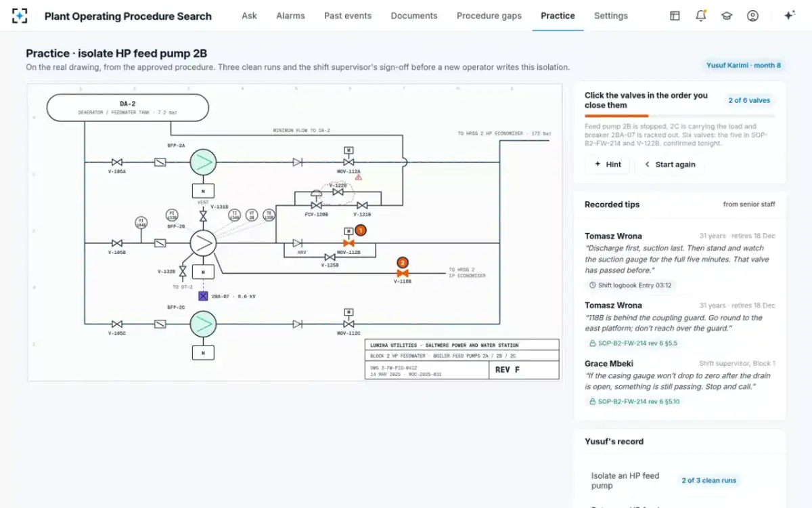Screen dimensions: 812x508
Task: Click the BFP-2B pump symbol
Action: (203, 242)
